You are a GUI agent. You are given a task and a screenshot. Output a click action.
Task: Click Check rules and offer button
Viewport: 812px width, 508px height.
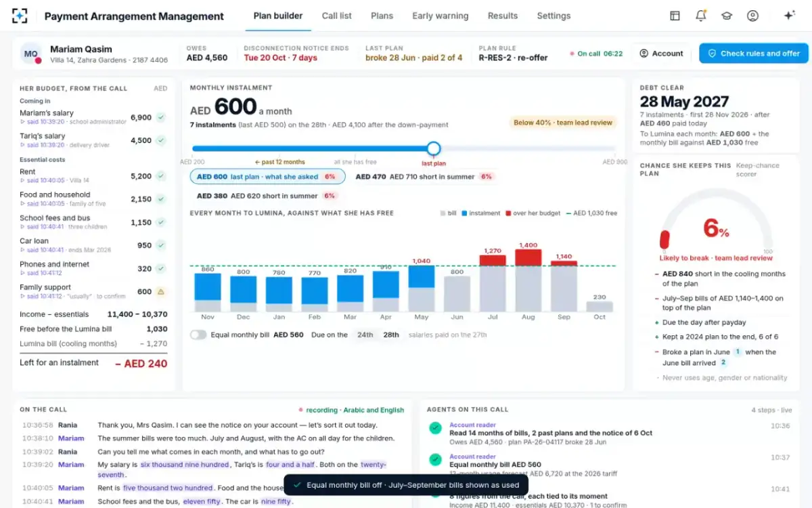point(754,54)
